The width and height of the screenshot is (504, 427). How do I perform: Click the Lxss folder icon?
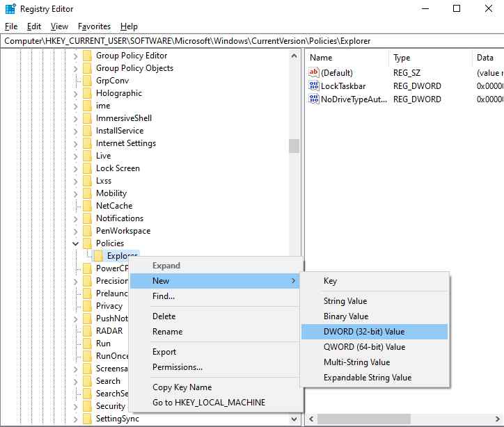click(x=88, y=181)
